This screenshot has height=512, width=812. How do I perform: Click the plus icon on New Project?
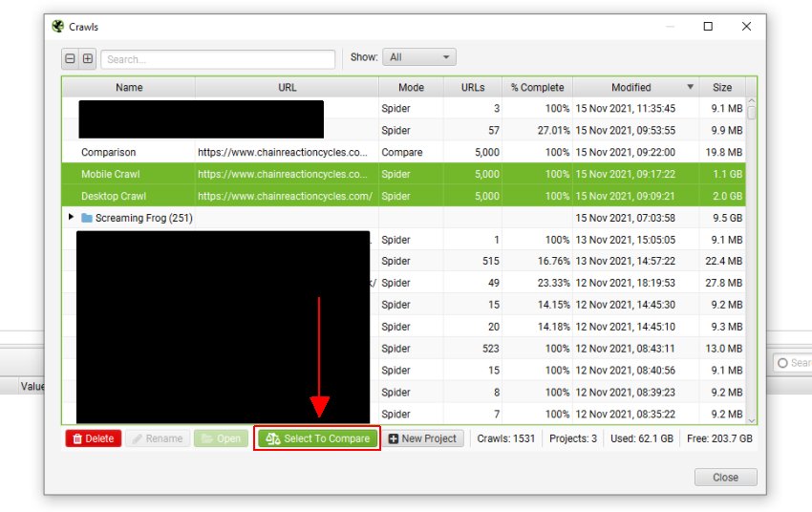[393, 438]
